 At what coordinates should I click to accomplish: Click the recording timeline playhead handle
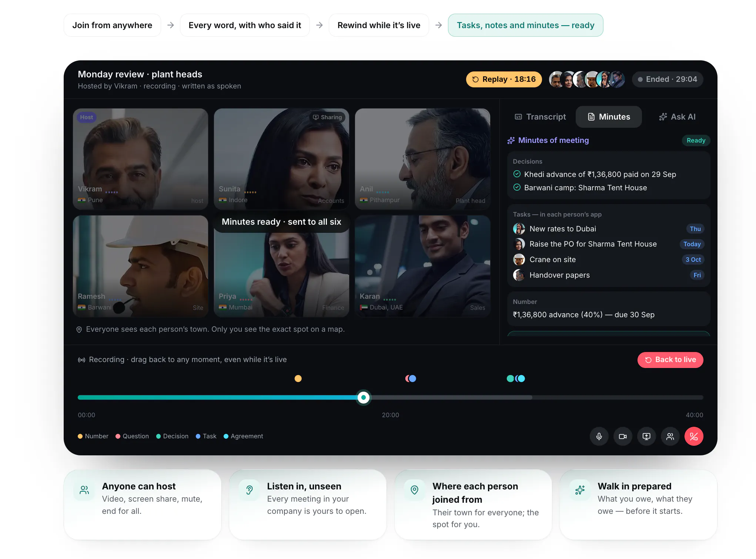[364, 398]
